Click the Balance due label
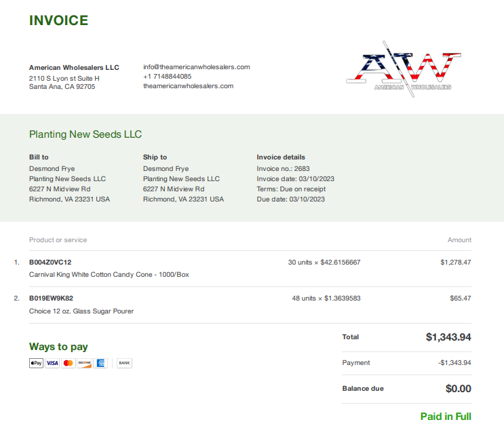Image resolution: width=504 pixels, height=443 pixels. pyautogui.click(x=363, y=389)
